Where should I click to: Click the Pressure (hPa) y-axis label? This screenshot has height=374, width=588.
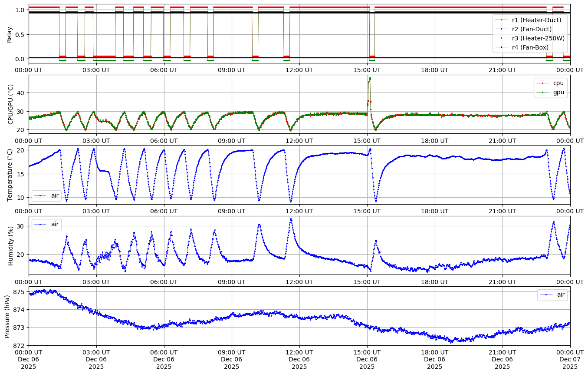[x=7, y=316]
